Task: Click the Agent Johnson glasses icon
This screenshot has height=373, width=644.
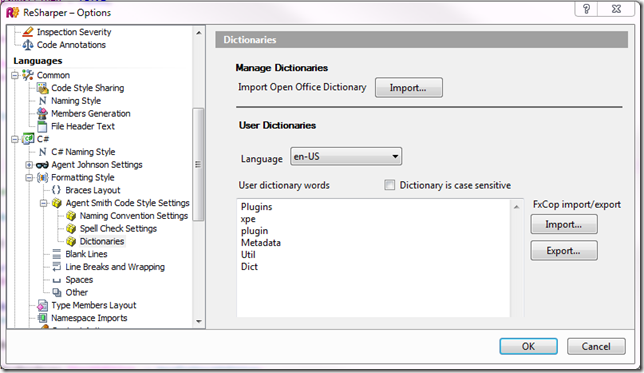Action: (42, 165)
